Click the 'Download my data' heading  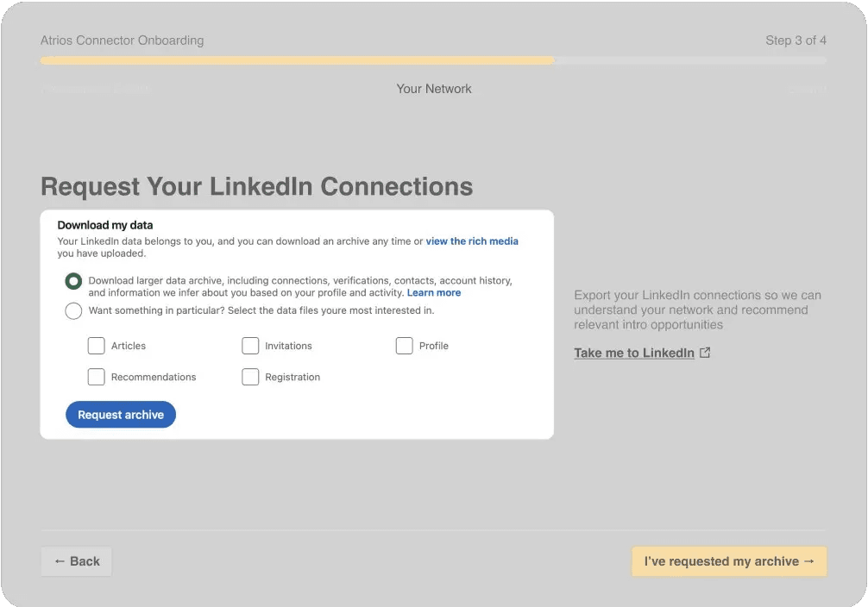click(x=105, y=225)
